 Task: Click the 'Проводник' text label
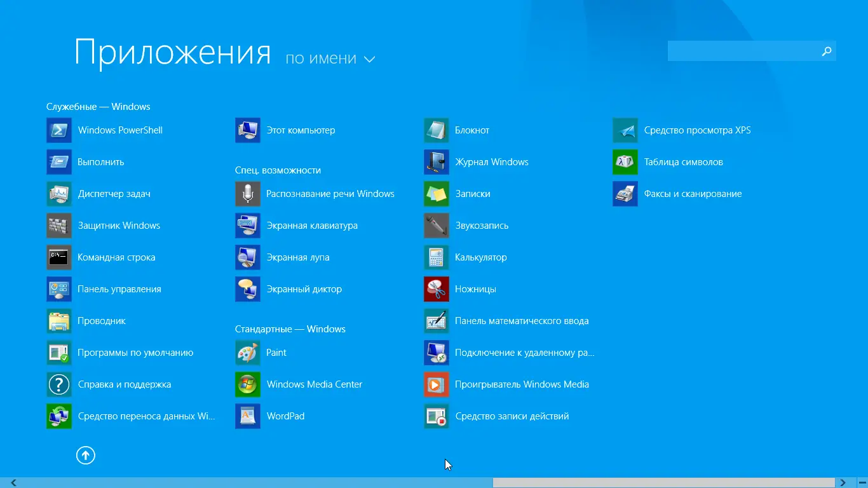pyautogui.click(x=102, y=321)
